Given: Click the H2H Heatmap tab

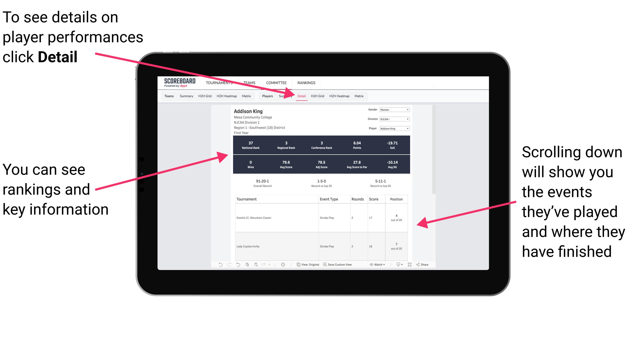Looking at the screenshot, I should pos(340,96).
